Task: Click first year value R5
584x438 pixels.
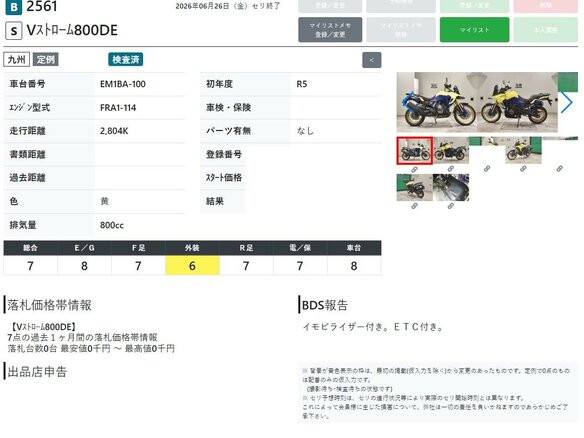Action: (x=302, y=84)
